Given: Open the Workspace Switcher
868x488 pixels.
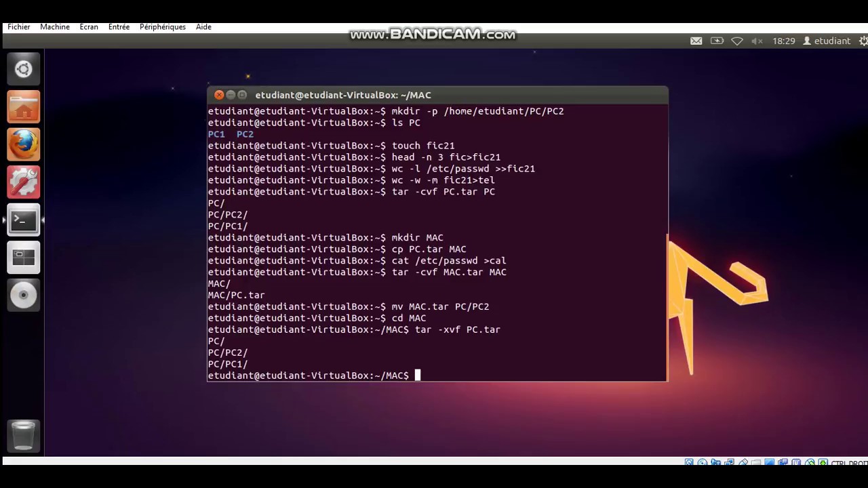Looking at the screenshot, I should click(x=24, y=258).
